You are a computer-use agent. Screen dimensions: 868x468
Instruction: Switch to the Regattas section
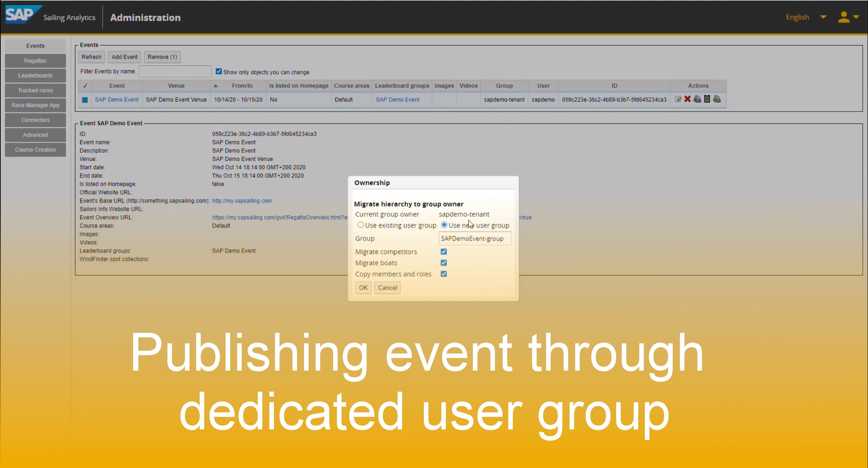pyautogui.click(x=35, y=60)
